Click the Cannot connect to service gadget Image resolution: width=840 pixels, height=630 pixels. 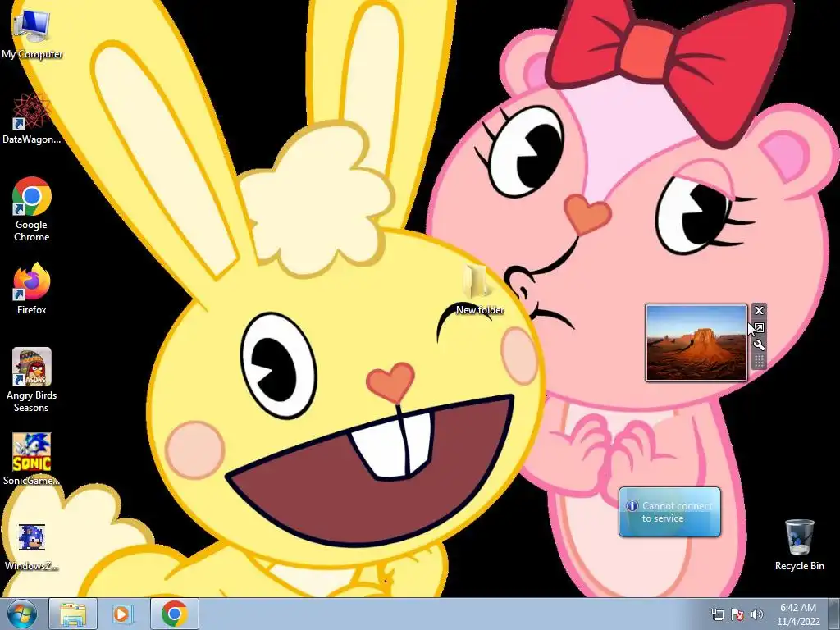(x=669, y=512)
